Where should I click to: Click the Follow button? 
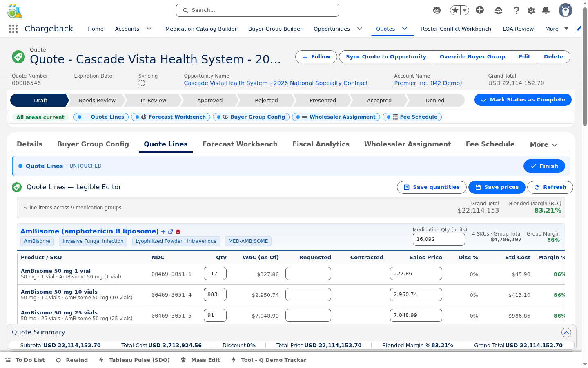(316, 57)
